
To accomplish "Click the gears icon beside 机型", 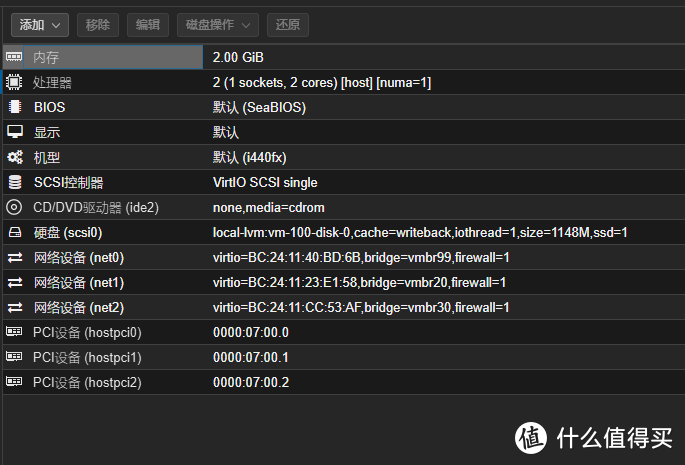I will 15,157.
